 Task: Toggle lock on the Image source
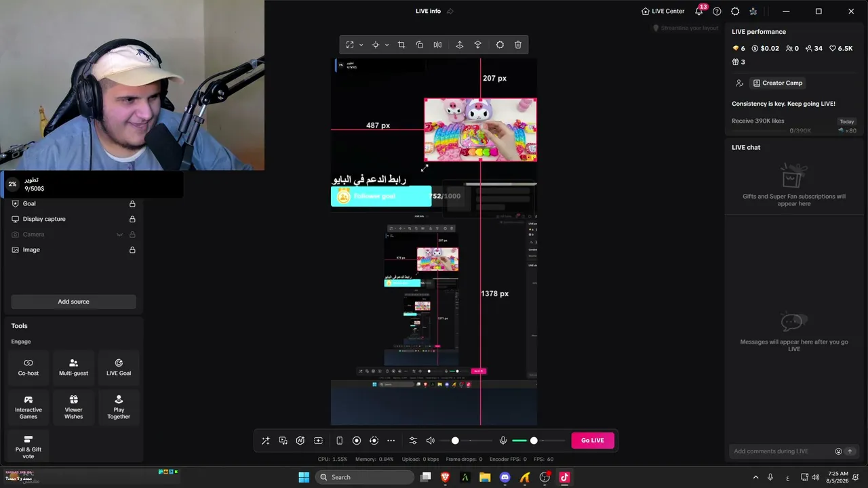(132, 249)
